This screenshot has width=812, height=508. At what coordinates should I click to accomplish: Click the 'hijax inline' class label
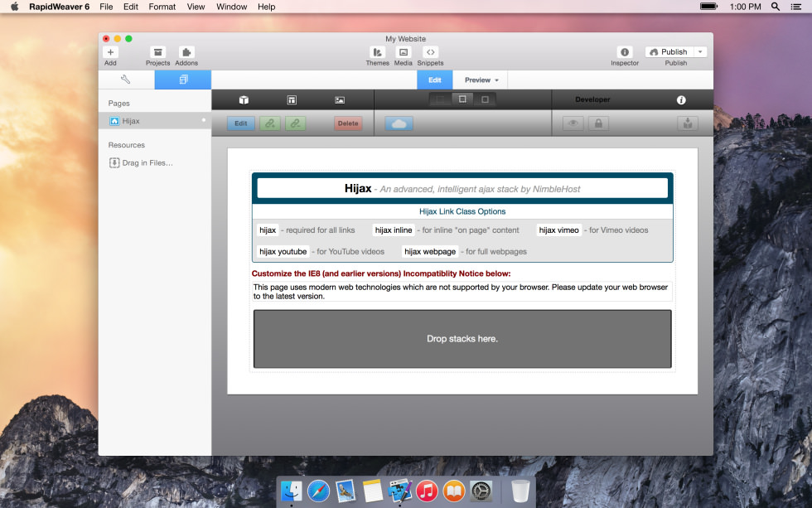(394, 230)
